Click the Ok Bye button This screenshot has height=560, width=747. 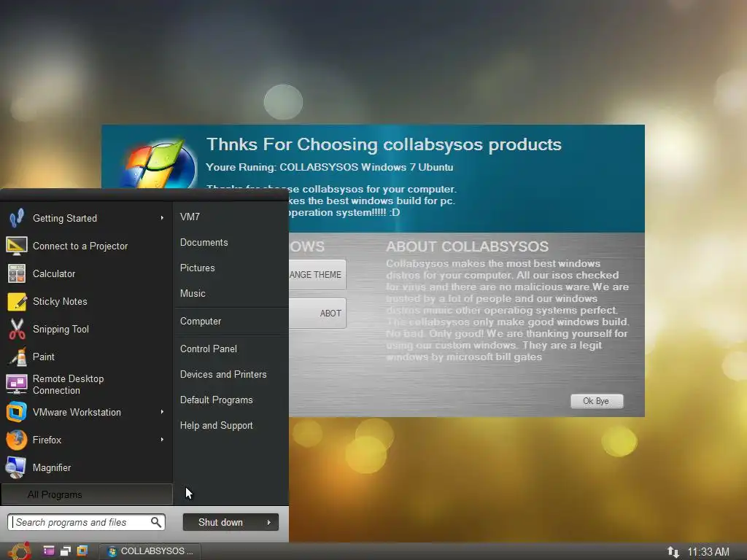tap(597, 401)
